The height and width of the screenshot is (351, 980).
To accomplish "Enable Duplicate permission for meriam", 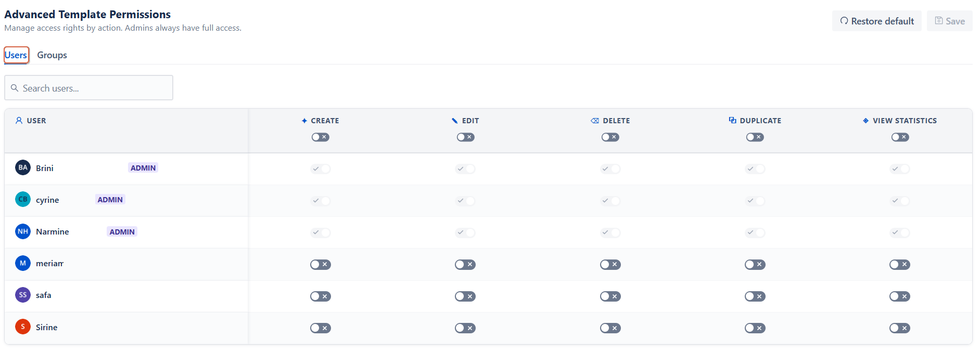I will (x=755, y=265).
